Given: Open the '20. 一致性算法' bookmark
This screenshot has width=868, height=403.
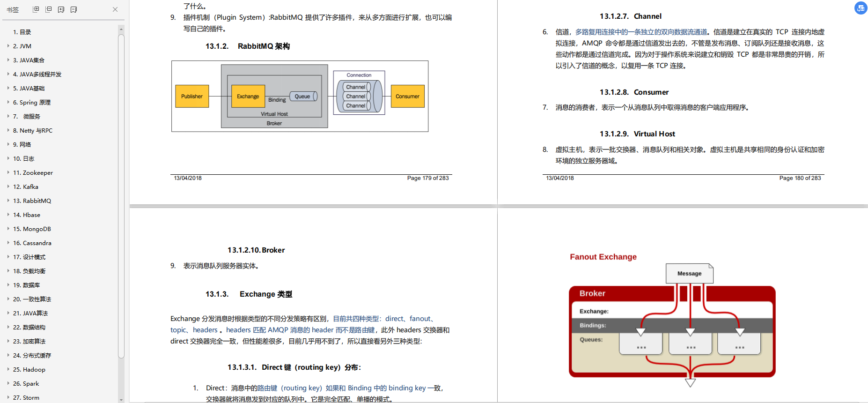Looking at the screenshot, I should [32, 299].
